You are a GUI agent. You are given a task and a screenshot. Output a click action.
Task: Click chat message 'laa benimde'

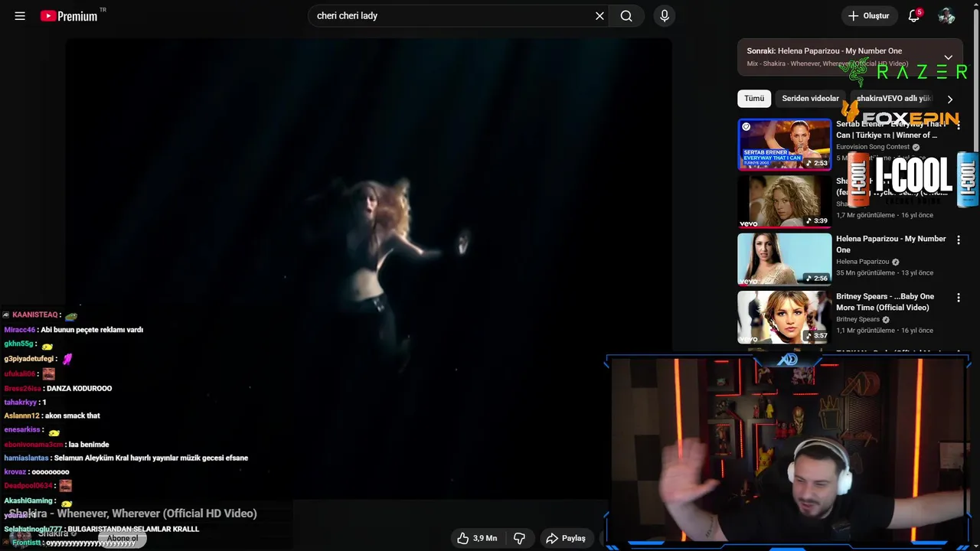point(89,445)
